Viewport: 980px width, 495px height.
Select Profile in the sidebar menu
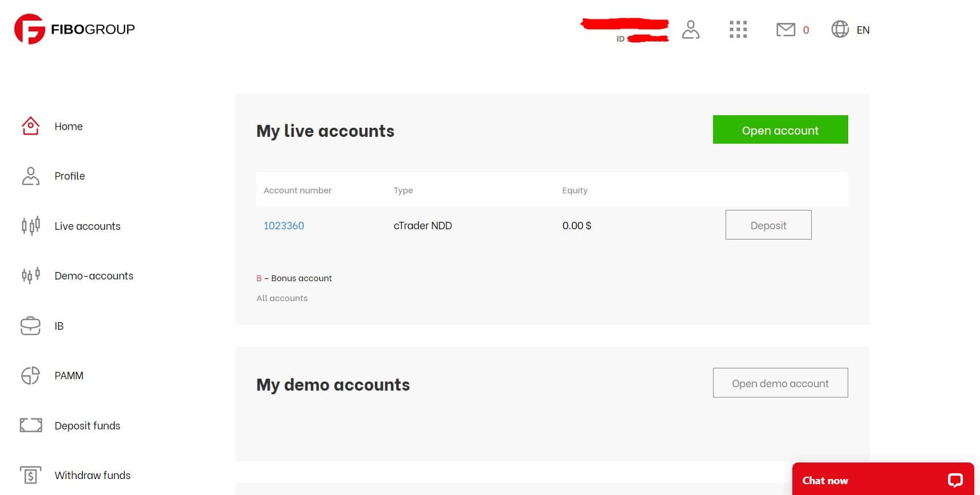point(70,176)
